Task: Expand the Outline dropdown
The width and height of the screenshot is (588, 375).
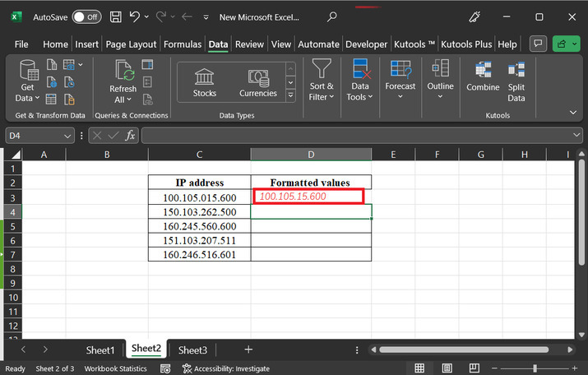Action: click(x=440, y=96)
